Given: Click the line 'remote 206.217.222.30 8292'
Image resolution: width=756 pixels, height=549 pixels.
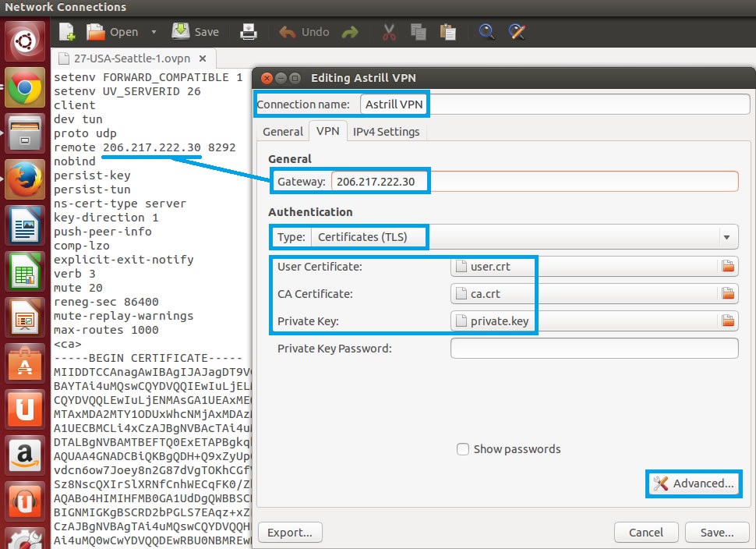Looking at the screenshot, I should 145,147.
